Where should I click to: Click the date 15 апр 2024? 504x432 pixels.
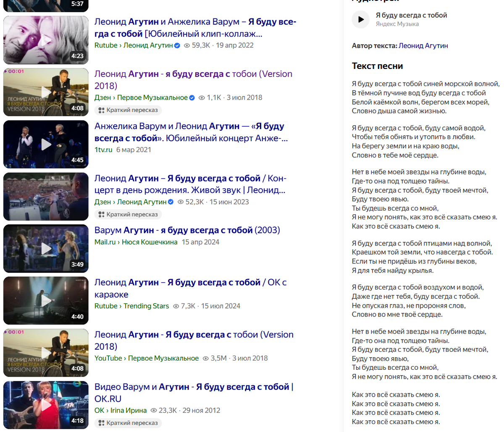pyautogui.click(x=200, y=242)
